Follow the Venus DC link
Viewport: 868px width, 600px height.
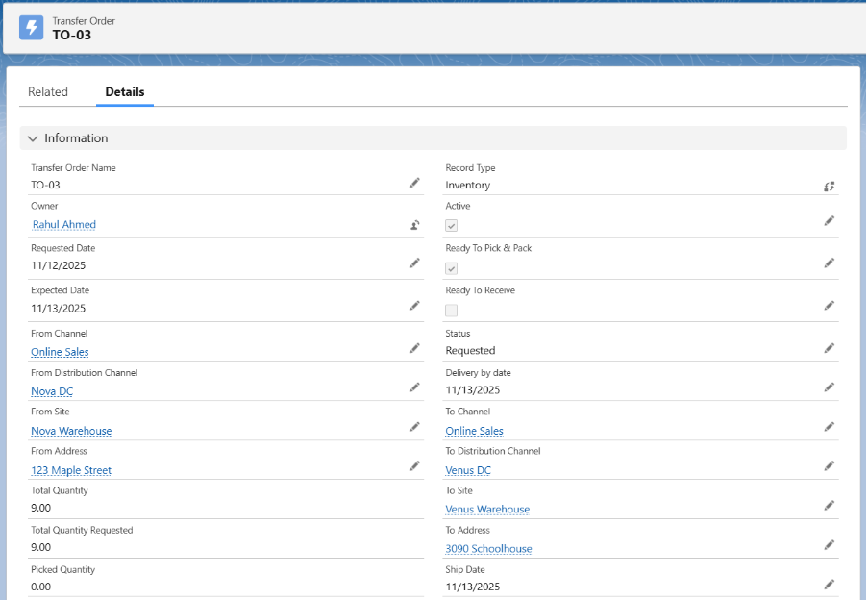point(468,471)
